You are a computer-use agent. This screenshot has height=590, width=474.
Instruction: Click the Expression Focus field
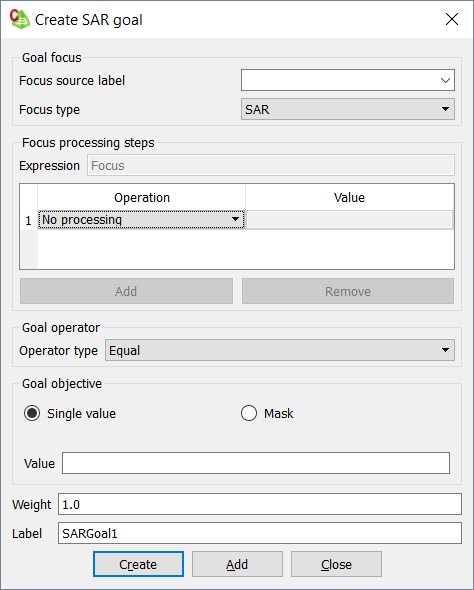271,166
